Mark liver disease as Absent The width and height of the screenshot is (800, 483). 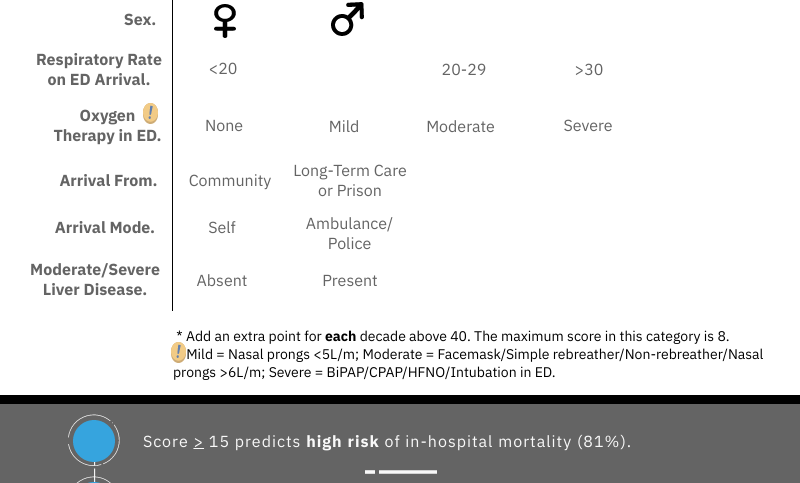coord(222,281)
